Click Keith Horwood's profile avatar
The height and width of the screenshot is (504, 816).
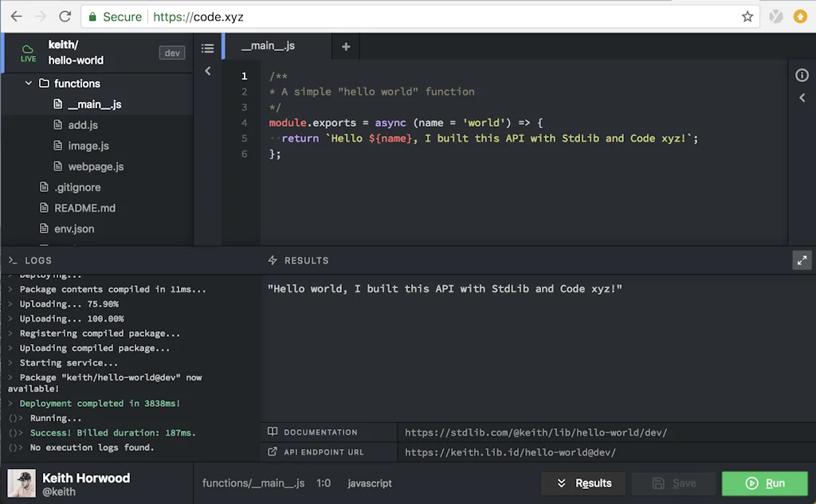(x=21, y=483)
